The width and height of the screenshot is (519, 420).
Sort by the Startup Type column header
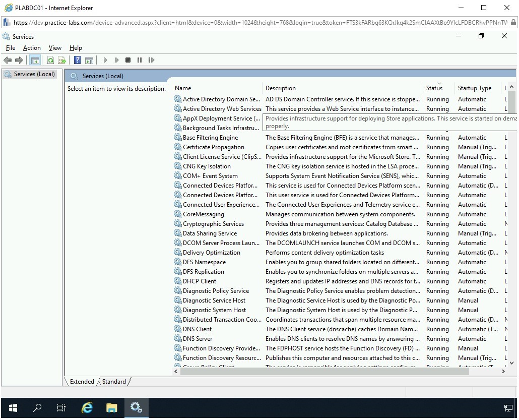pos(474,88)
